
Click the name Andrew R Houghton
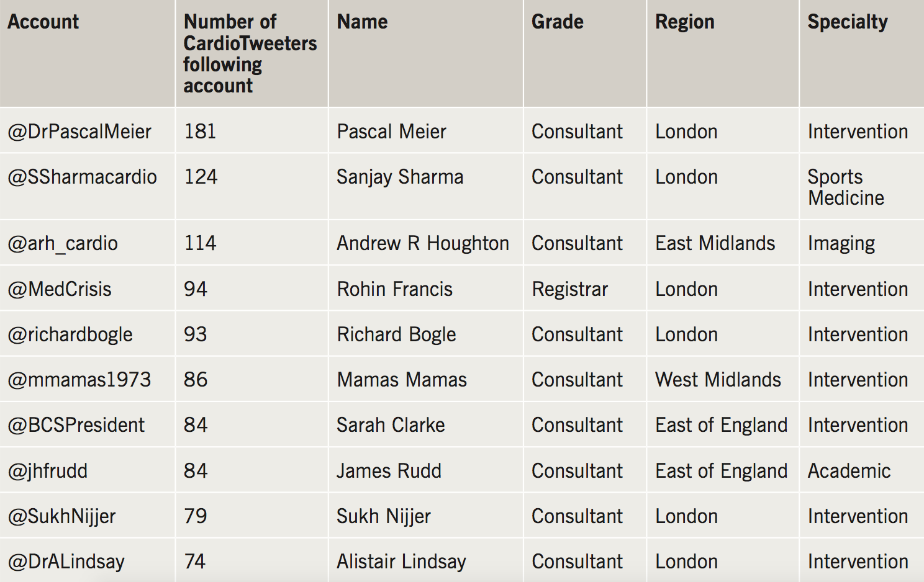[x=423, y=243]
